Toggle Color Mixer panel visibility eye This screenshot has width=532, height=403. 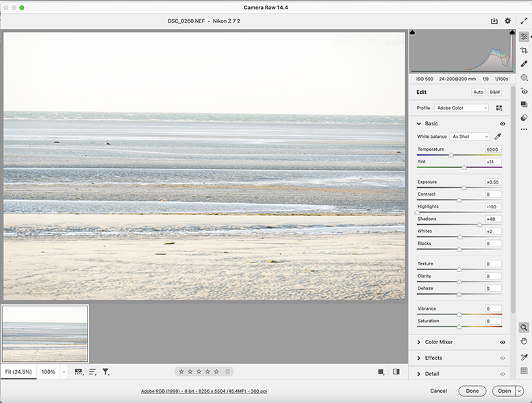(x=503, y=342)
